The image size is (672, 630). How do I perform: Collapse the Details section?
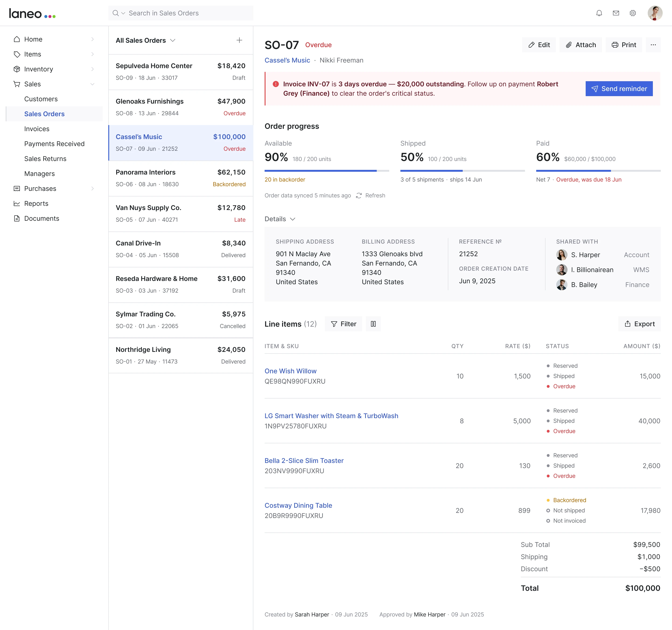pos(280,219)
